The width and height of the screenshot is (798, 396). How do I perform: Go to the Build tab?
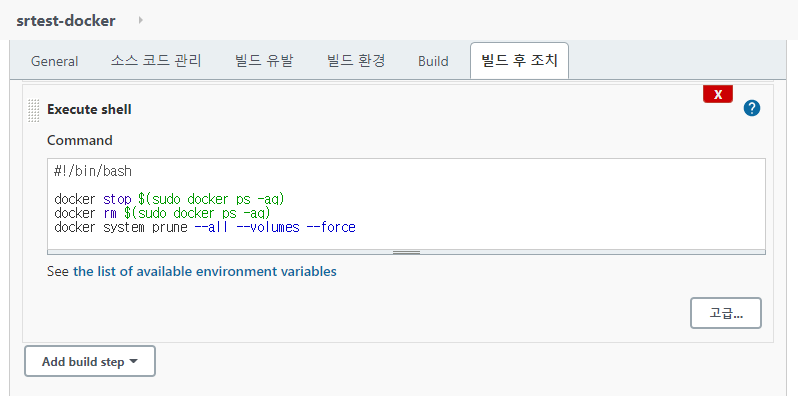[433, 61]
